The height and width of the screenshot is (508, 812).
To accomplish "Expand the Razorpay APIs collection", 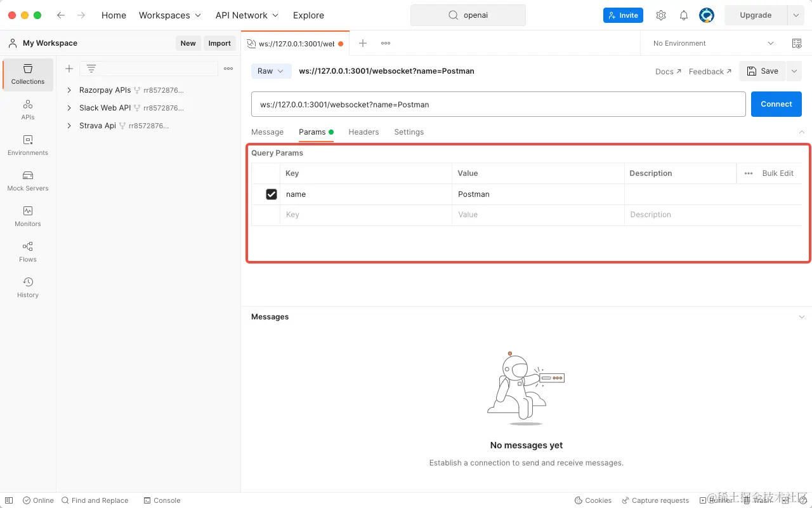I will tap(70, 90).
